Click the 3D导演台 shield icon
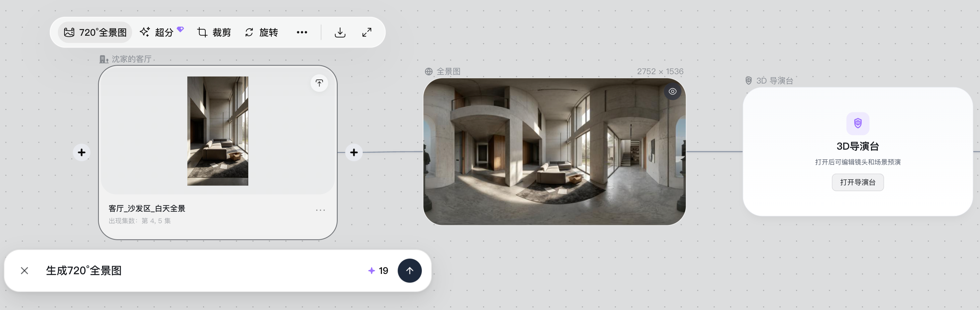The width and height of the screenshot is (980, 310). click(858, 124)
